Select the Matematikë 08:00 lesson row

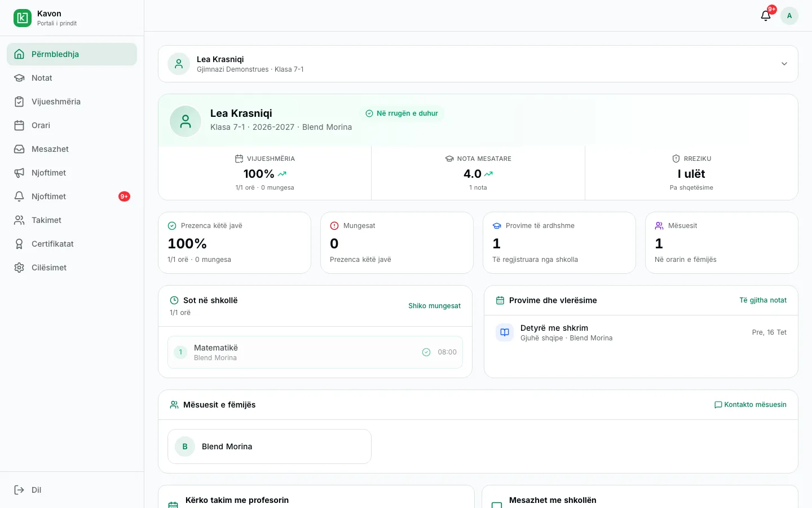315,352
